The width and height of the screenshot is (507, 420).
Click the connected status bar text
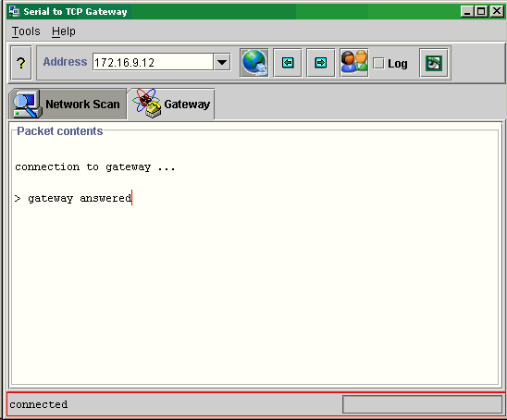click(39, 404)
